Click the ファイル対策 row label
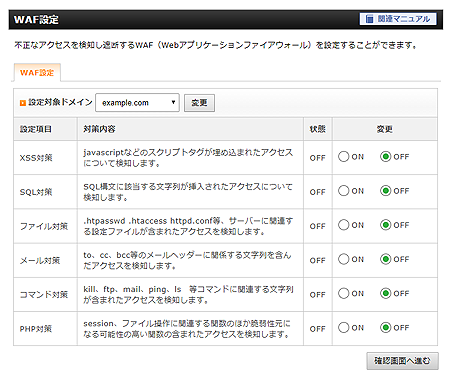 coord(44,226)
